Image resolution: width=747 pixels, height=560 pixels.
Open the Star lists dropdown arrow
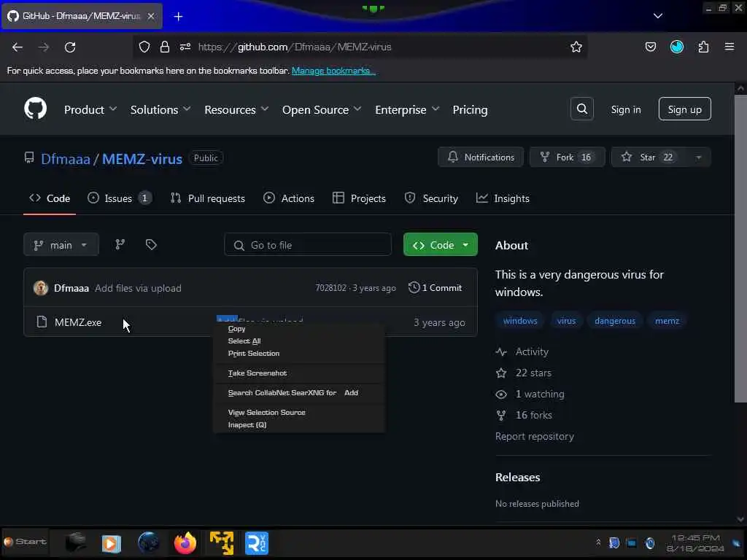(x=698, y=157)
